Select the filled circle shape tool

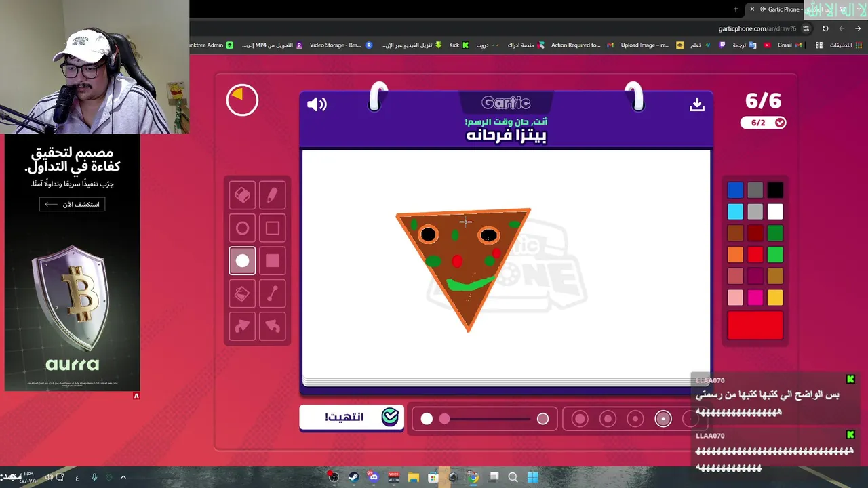click(242, 261)
